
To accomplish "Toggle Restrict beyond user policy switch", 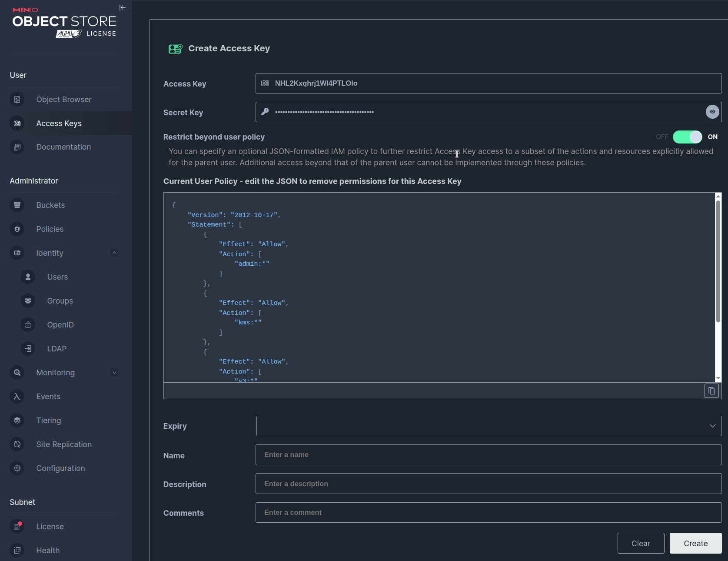I will (687, 137).
